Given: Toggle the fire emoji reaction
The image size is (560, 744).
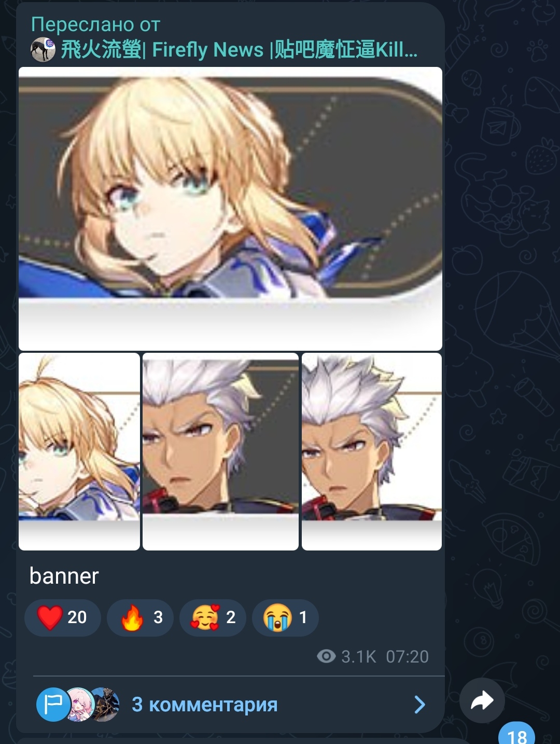Looking at the screenshot, I should (140, 617).
